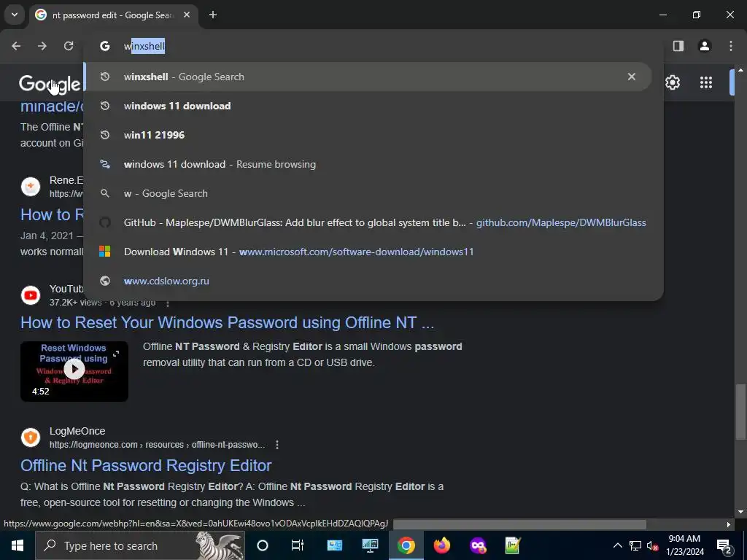Click the Google logo on the page

click(50, 84)
